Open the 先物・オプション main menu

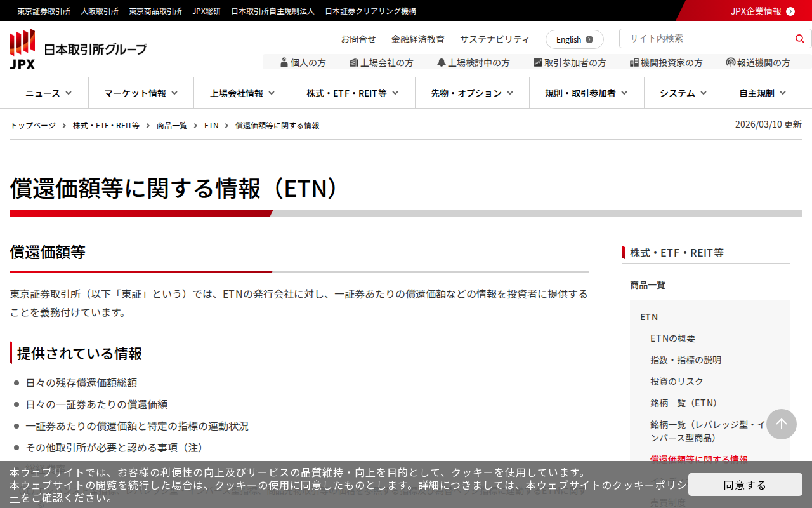click(x=472, y=93)
